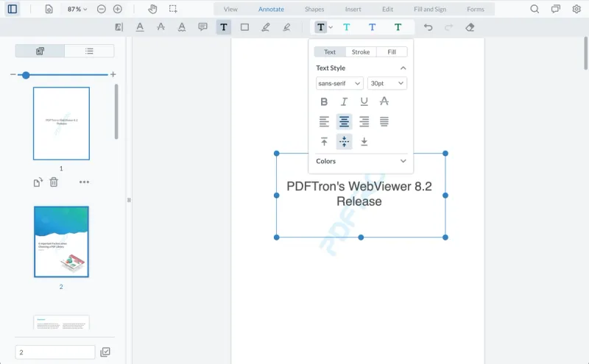Select the text highlight tool
589x364 pixels.
(119, 27)
